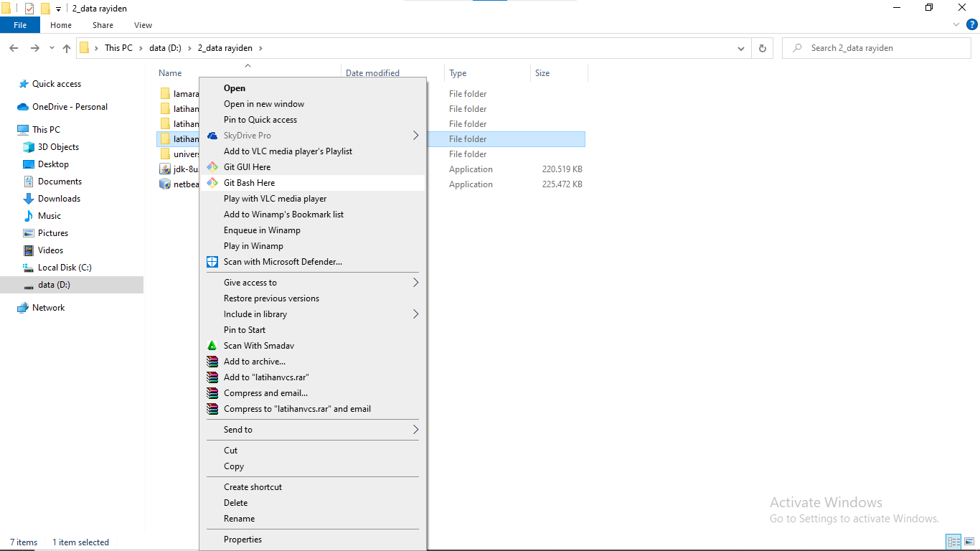This screenshot has width=980, height=551.
Task: Switch to large icons view in status bar
Action: tap(969, 542)
